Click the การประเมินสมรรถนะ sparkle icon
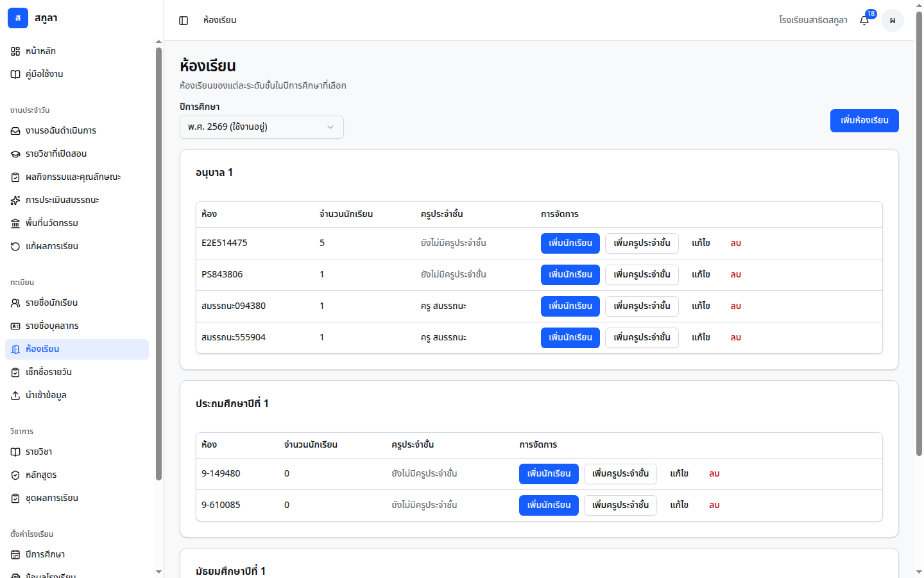Image resolution: width=924 pixels, height=578 pixels. [15, 200]
